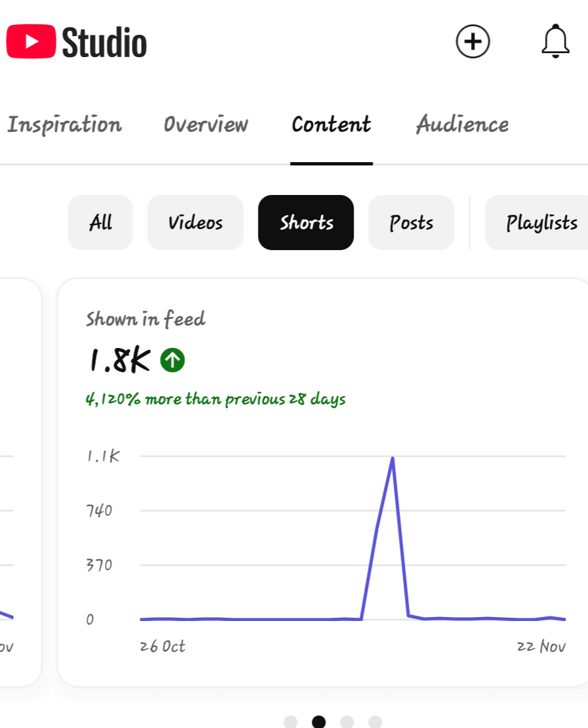Click the active second carousel dot

click(x=319, y=722)
